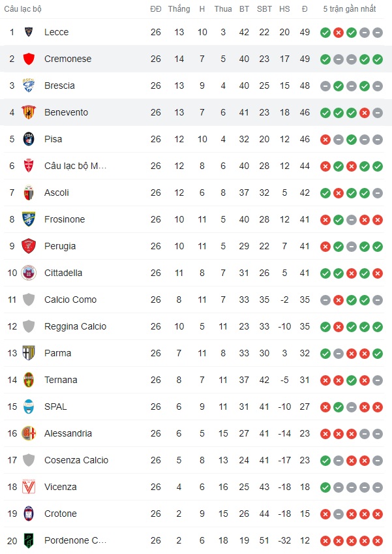The width and height of the screenshot is (392, 554).
Task: Click the Crotone team badge
Action: coord(29,514)
